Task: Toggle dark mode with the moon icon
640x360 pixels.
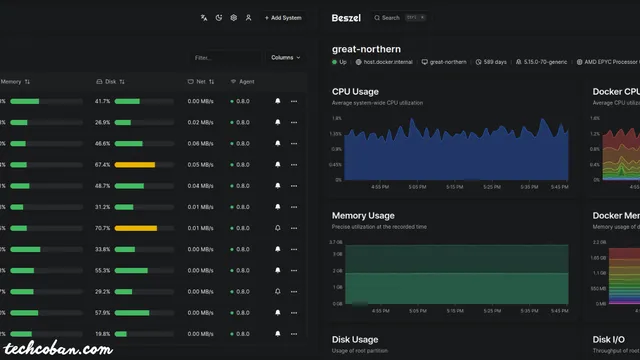Action: (219, 18)
